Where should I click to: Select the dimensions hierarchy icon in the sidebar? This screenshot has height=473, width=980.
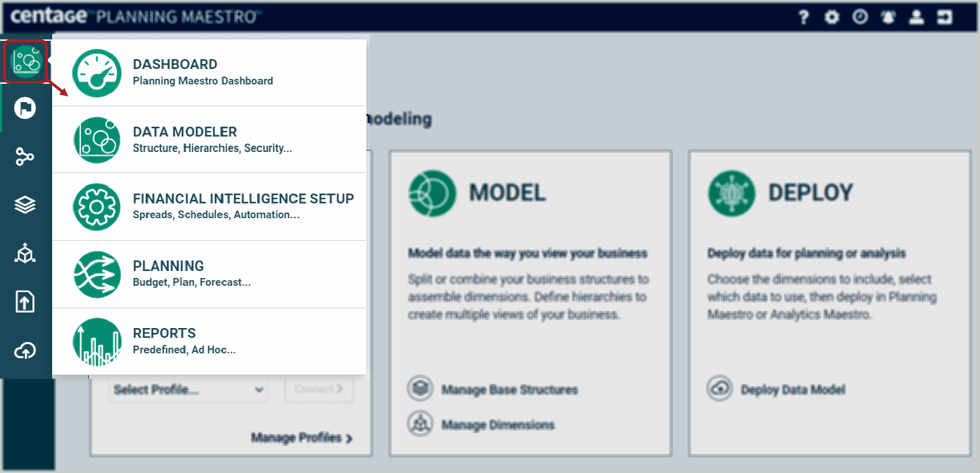coord(25,253)
